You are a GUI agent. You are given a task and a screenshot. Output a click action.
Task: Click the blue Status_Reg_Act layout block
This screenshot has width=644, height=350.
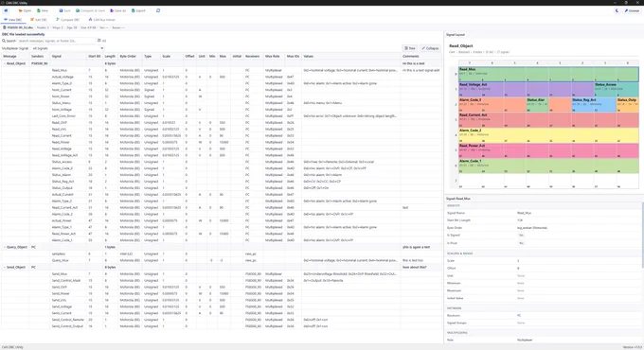click(x=594, y=105)
